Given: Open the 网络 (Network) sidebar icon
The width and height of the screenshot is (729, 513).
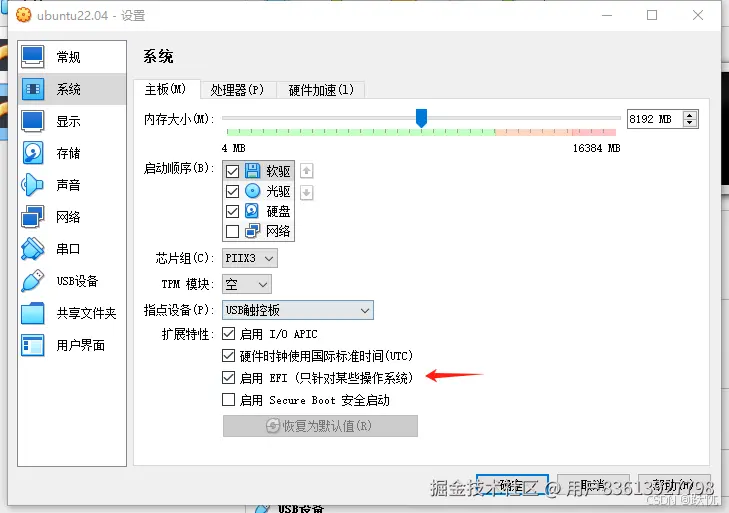Looking at the screenshot, I should [x=33, y=217].
